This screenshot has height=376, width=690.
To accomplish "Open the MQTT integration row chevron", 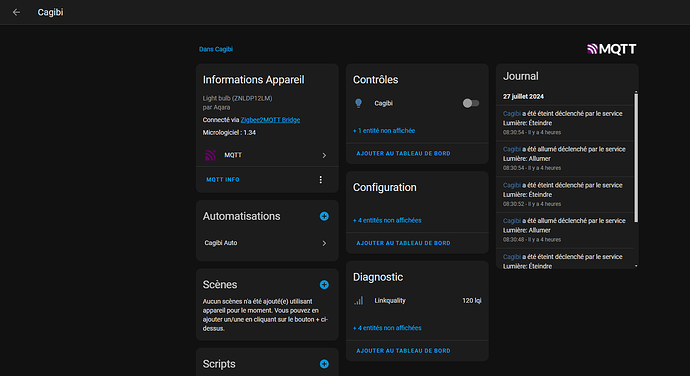I will (x=324, y=155).
